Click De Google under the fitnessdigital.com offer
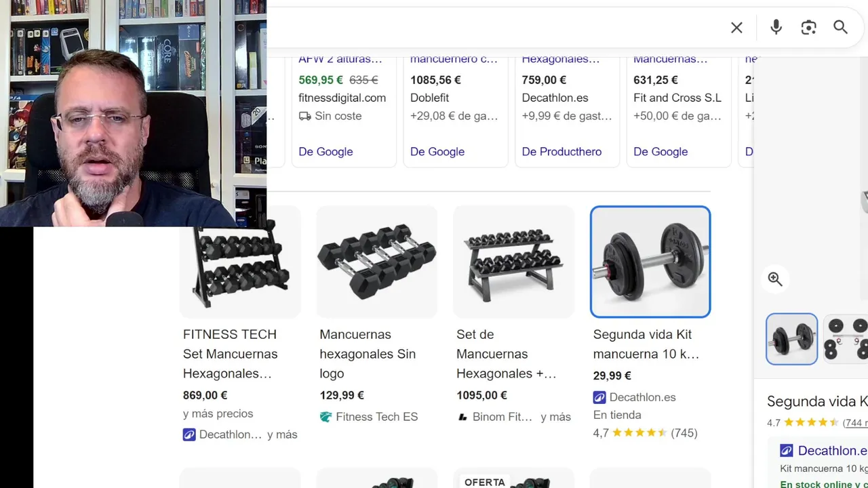The width and height of the screenshot is (868, 488). coord(325,151)
